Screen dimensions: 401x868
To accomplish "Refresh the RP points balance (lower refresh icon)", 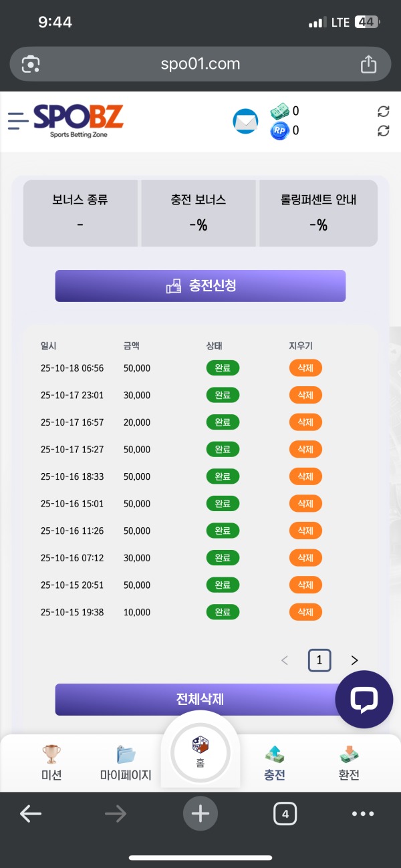I will 383,131.
